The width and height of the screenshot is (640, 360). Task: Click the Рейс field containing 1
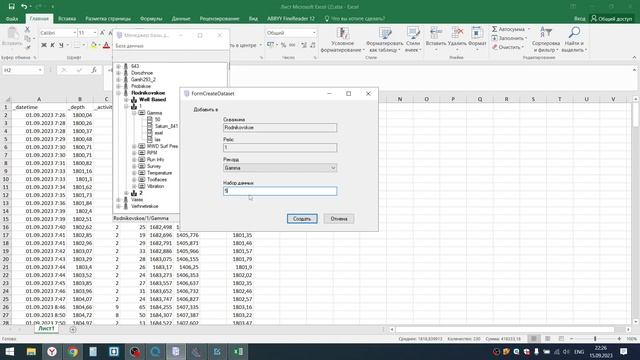(x=280, y=147)
